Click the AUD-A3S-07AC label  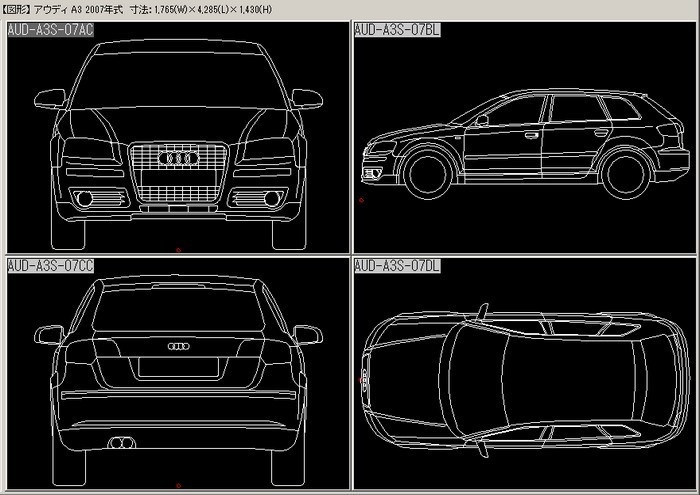pos(50,30)
